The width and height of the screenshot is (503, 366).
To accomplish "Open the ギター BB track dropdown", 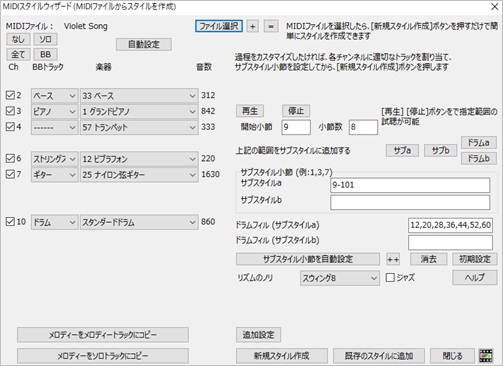I will [x=55, y=175].
